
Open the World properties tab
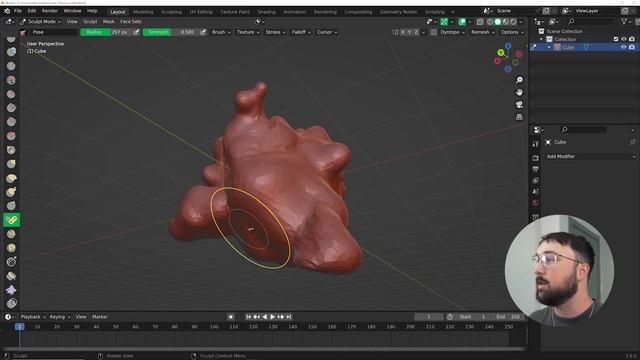(x=536, y=202)
